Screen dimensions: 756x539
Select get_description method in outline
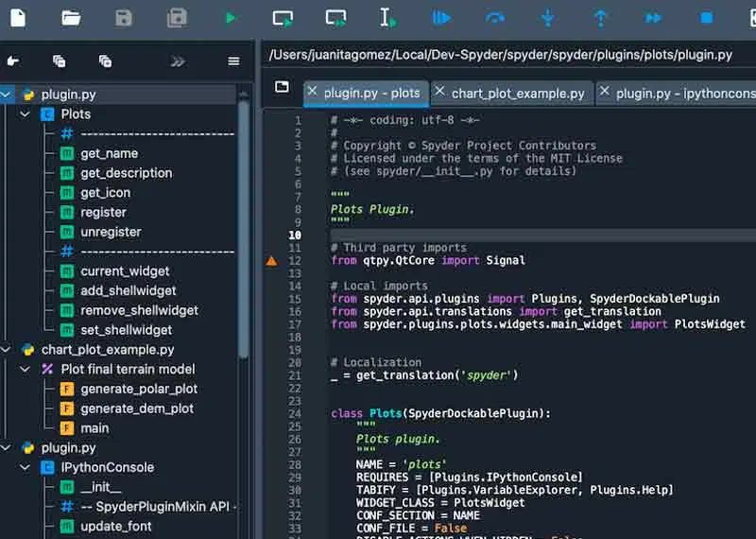point(126,173)
